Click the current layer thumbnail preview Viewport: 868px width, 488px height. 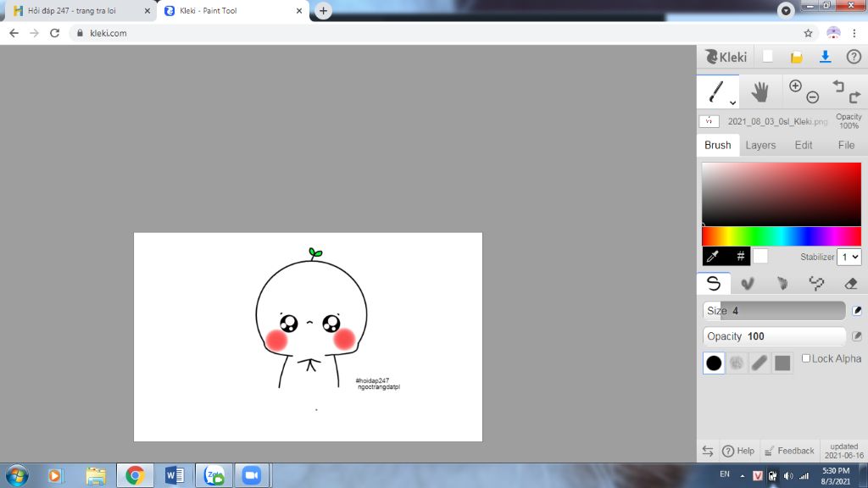click(x=709, y=121)
